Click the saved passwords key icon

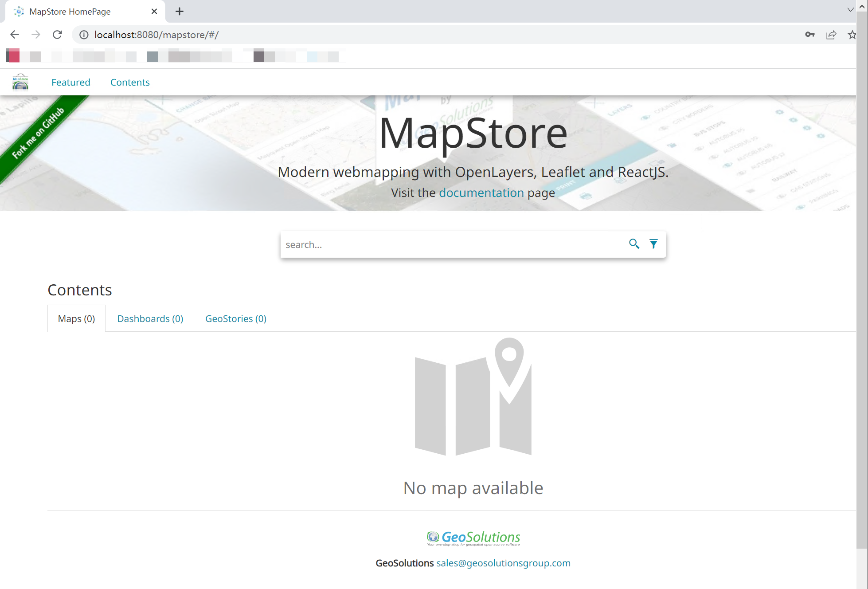pos(809,35)
